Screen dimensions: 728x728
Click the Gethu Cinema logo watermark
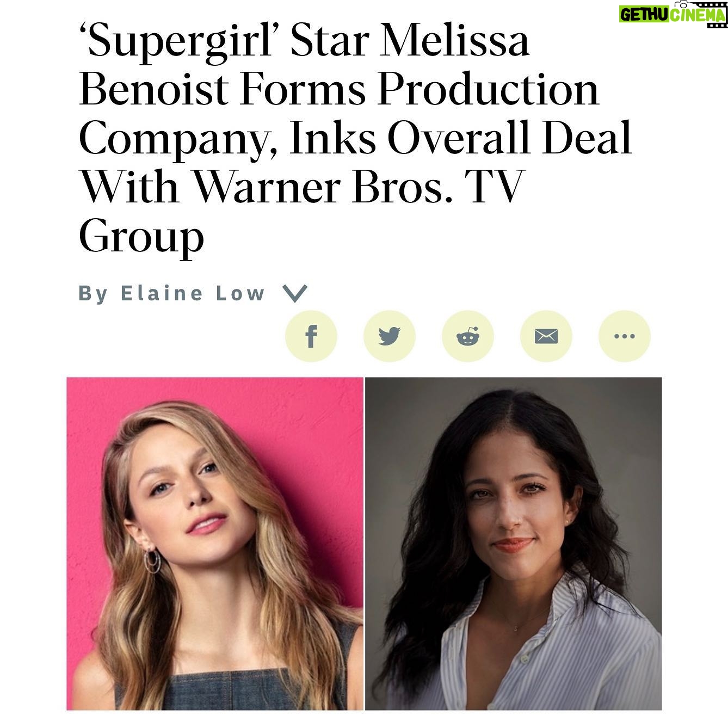[673, 13]
